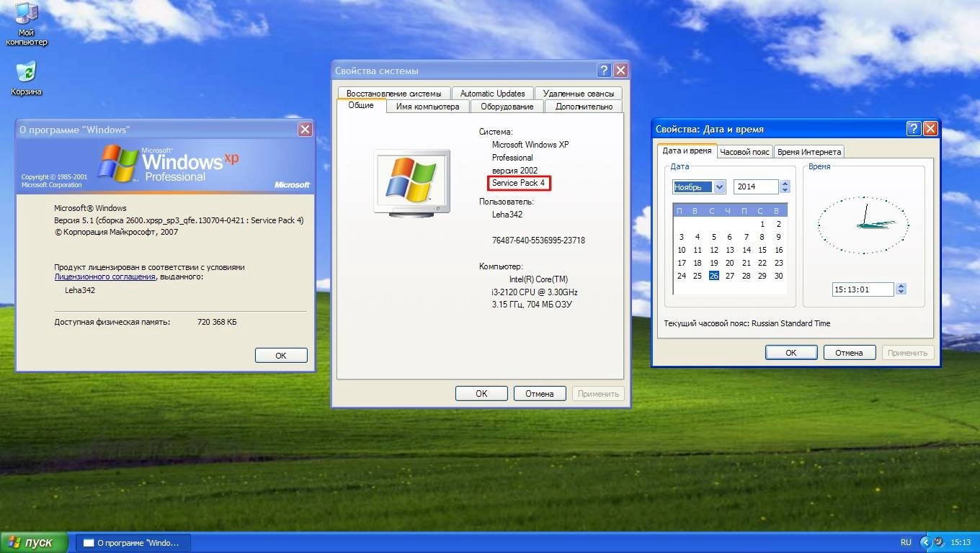
Task: Select day 1 in the calendar
Action: pyautogui.click(x=762, y=224)
